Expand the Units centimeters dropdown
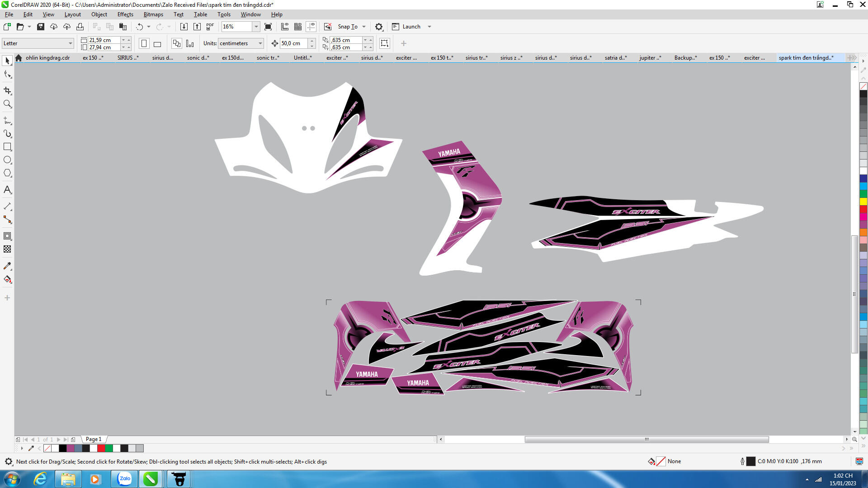868x488 pixels. click(x=260, y=43)
